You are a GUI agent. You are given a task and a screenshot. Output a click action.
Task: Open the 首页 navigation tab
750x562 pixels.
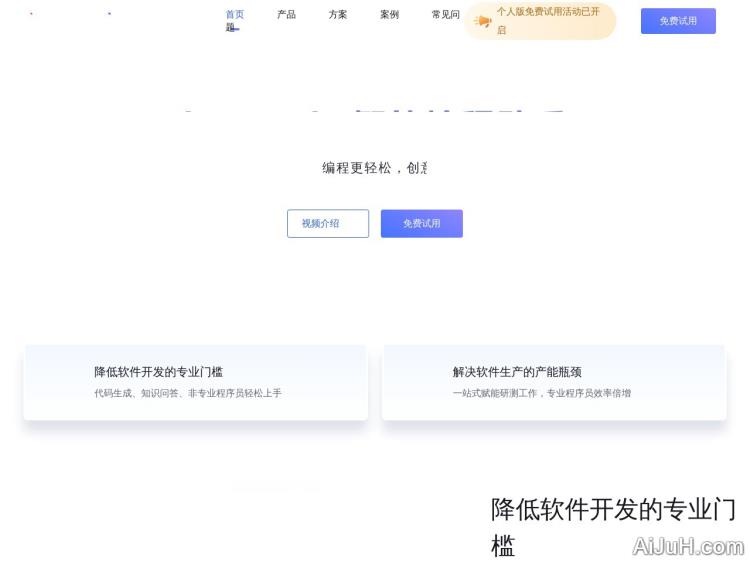pyautogui.click(x=234, y=15)
